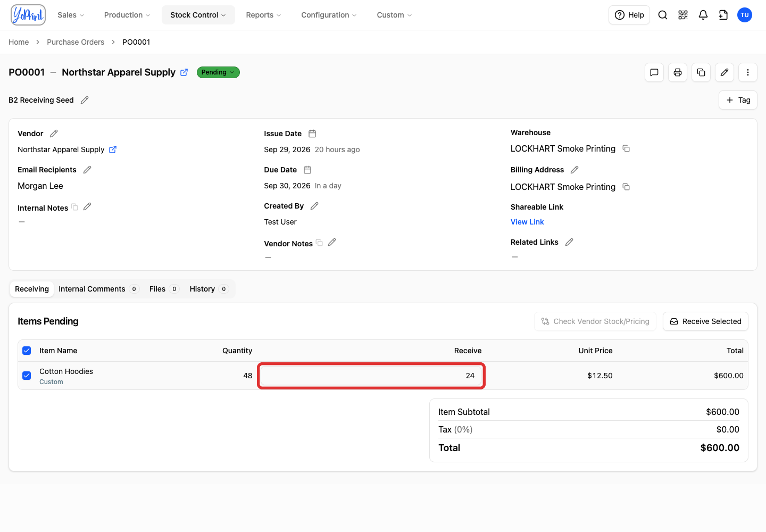Uncheck the Cotton Hoodies row checkbox
Image resolution: width=766 pixels, height=532 pixels.
27,376
